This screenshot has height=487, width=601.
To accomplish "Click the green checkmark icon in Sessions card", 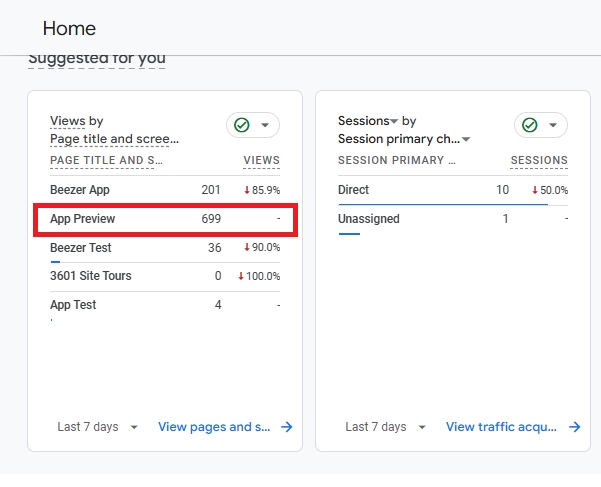I will click(x=530, y=125).
